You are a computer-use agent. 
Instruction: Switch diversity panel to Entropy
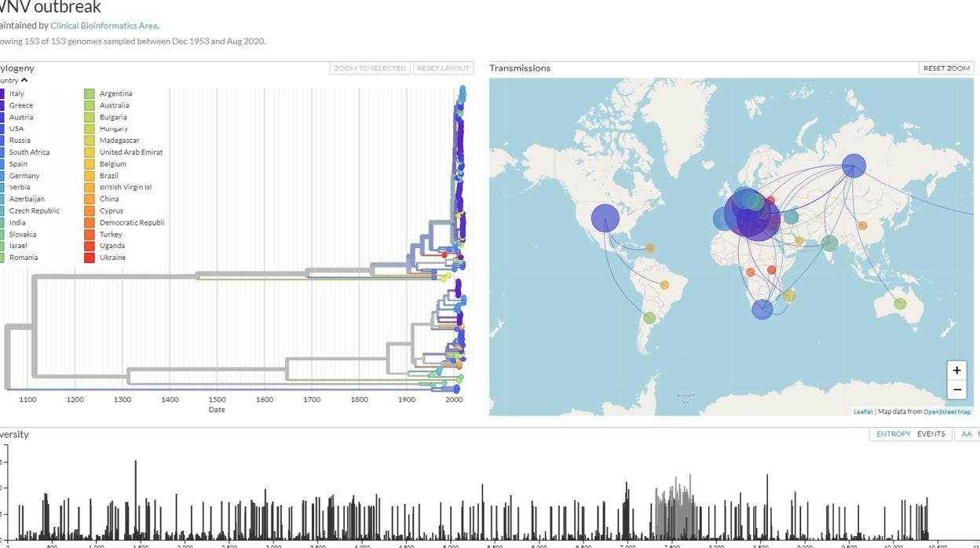[x=893, y=434]
